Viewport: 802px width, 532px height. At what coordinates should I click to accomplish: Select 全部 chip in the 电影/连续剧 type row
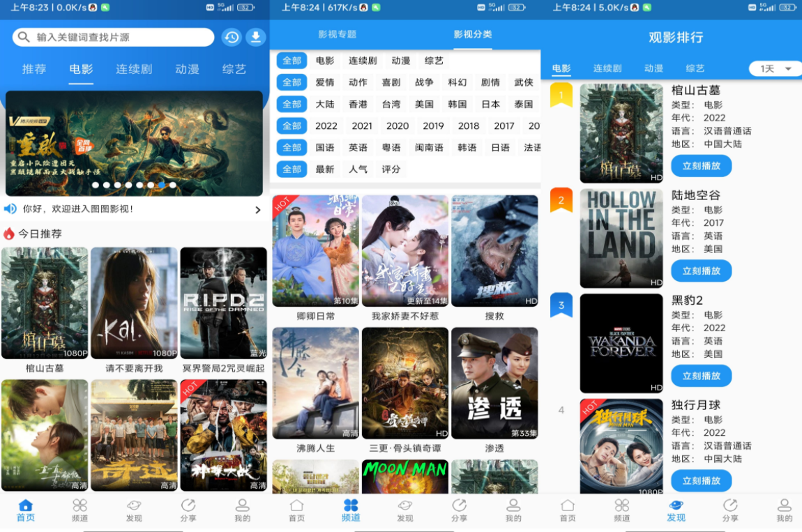coord(292,61)
